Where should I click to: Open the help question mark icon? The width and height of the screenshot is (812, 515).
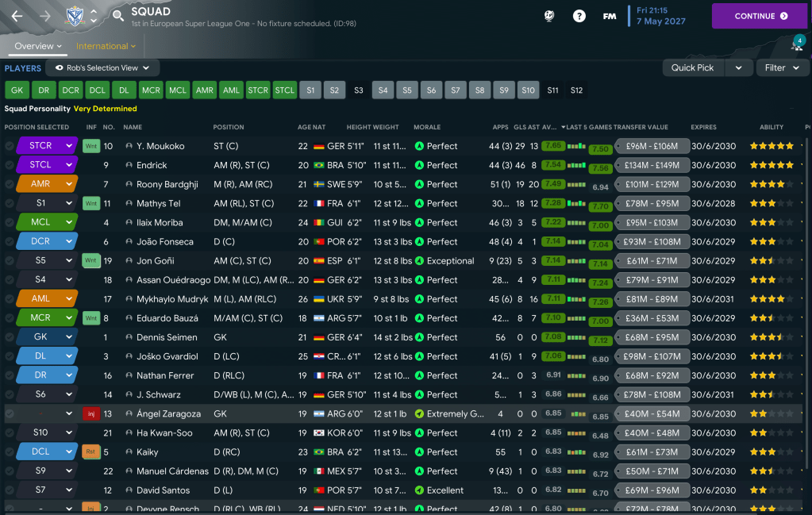[x=579, y=16]
